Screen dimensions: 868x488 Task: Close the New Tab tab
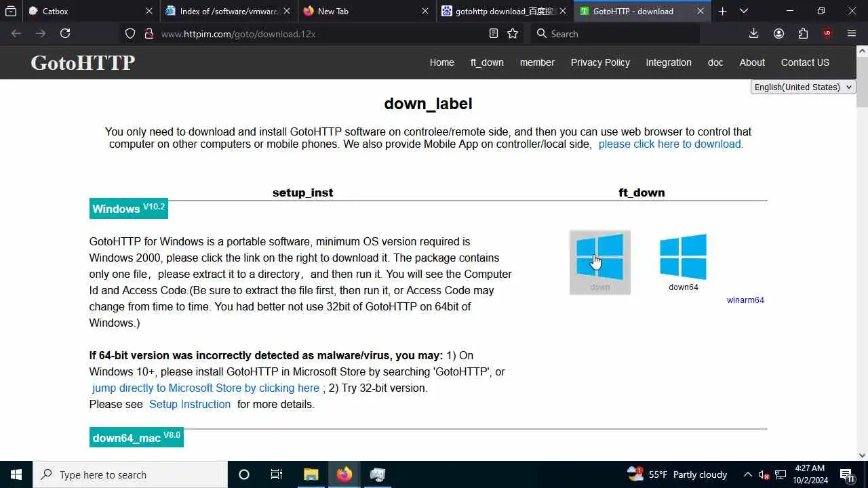point(425,11)
